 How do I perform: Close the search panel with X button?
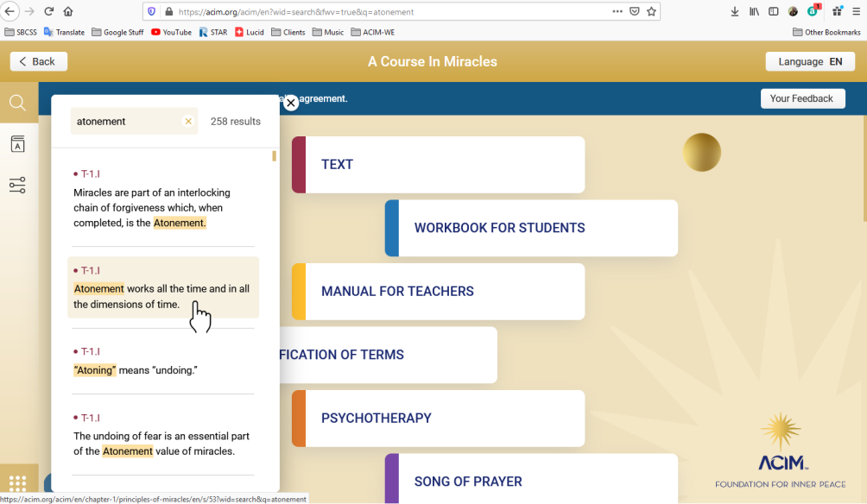[x=291, y=103]
